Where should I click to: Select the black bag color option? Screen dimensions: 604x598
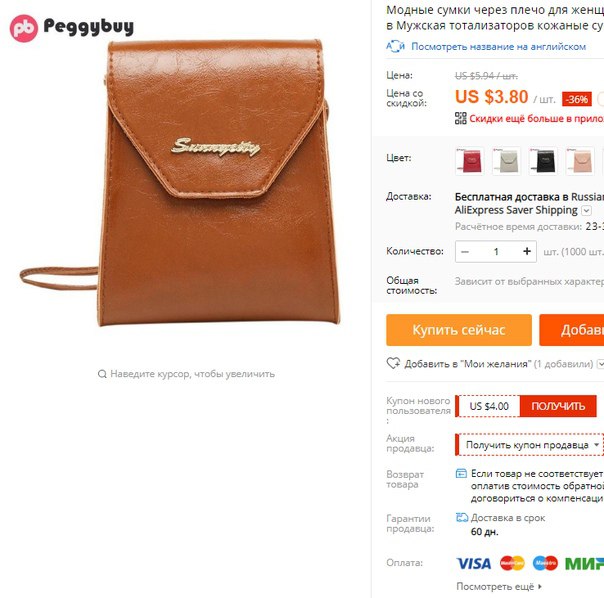(543, 161)
